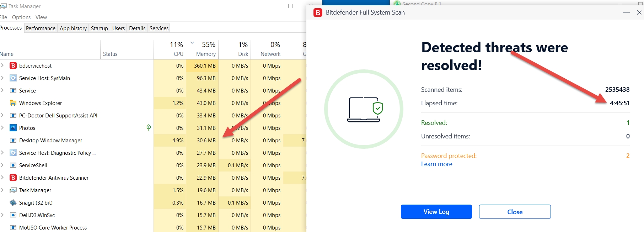The image size is (644, 232).
Task: Expand the Task Manager process group
Action: point(2,190)
